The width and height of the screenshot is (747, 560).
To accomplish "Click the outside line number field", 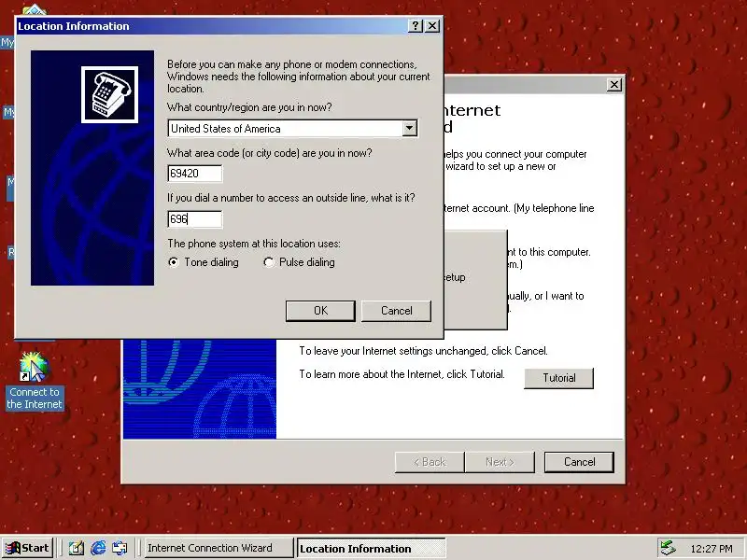I will [x=195, y=219].
